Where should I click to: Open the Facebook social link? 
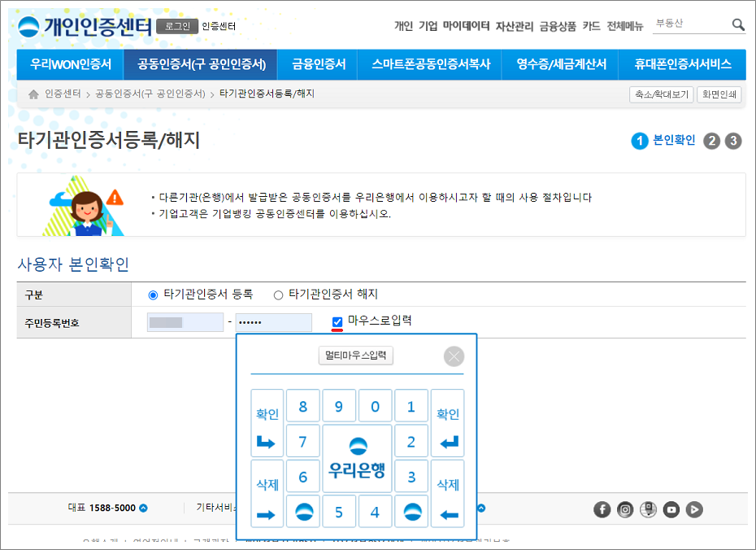click(x=602, y=509)
